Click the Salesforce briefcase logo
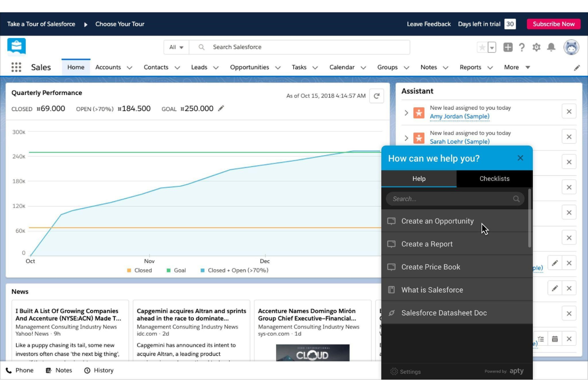This screenshot has width=588, height=392. (x=16, y=46)
